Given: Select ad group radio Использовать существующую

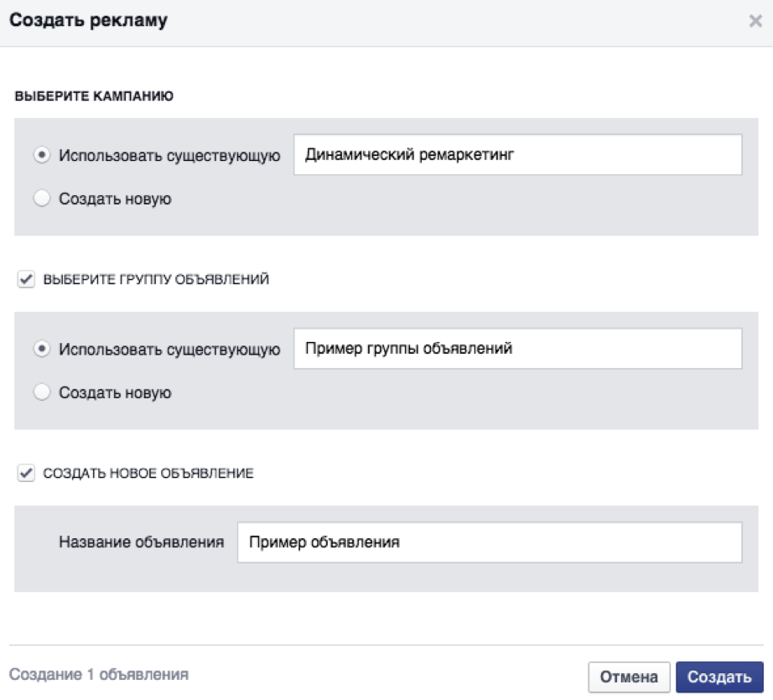Looking at the screenshot, I should [x=42, y=349].
